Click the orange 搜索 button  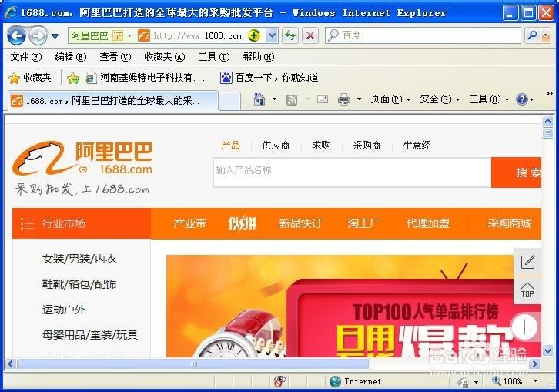[516, 173]
